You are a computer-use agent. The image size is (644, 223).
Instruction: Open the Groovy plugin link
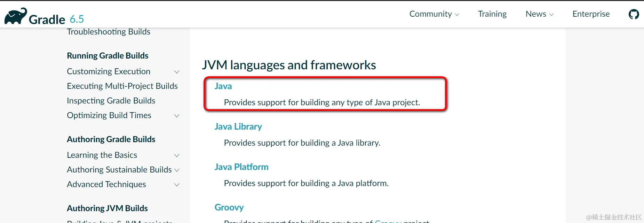[229, 207]
